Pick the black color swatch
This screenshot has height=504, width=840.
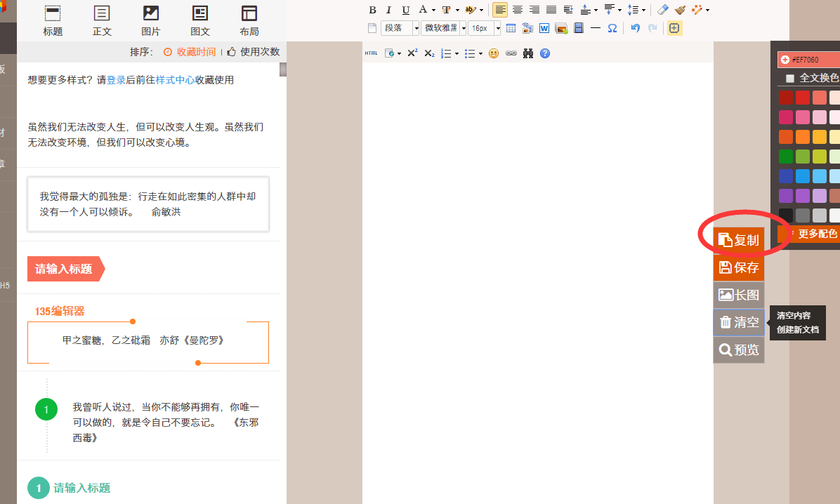point(785,215)
